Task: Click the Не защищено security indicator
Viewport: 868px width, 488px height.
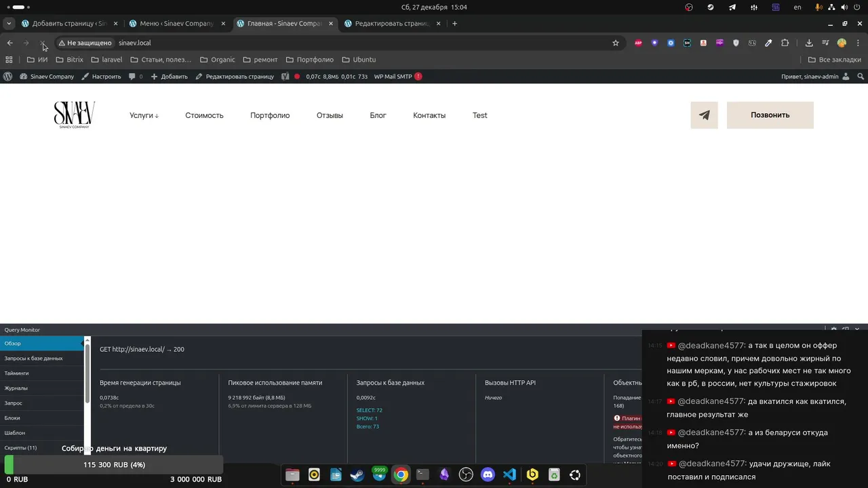Action: coord(85,43)
